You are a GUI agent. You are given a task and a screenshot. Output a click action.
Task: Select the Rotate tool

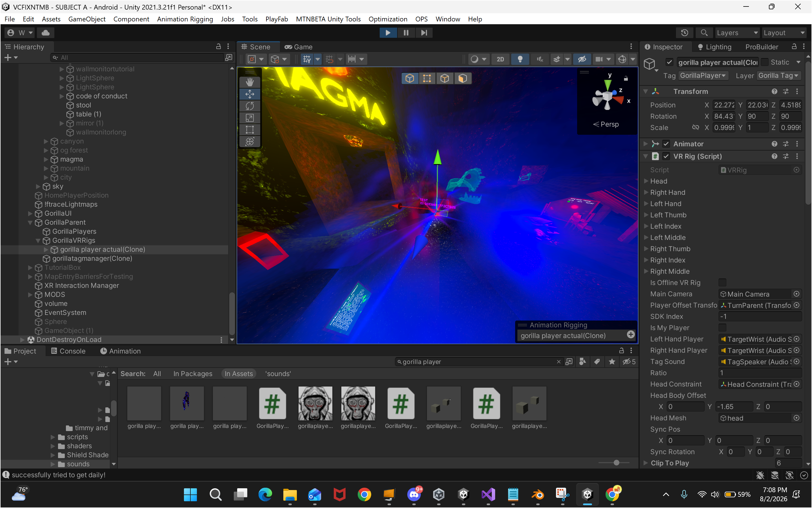click(250, 106)
